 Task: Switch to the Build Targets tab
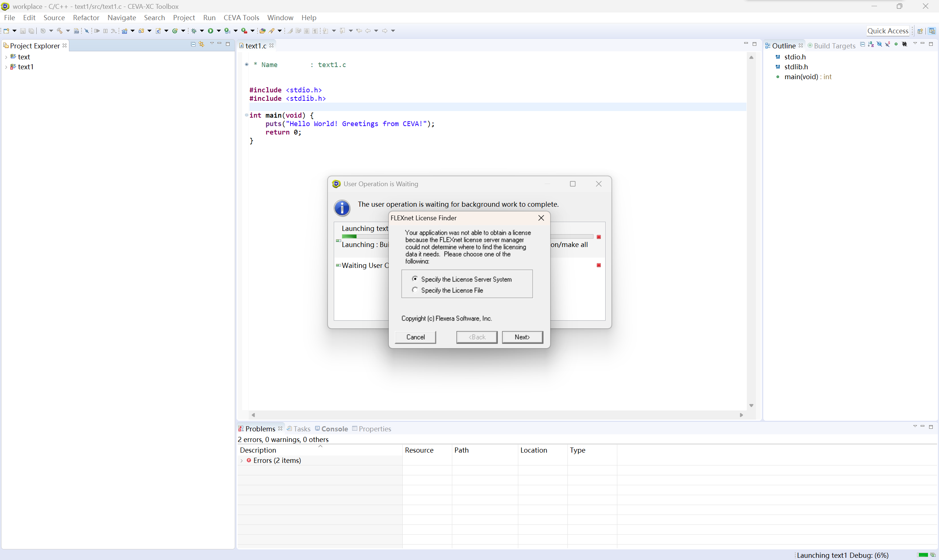click(832, 46)
